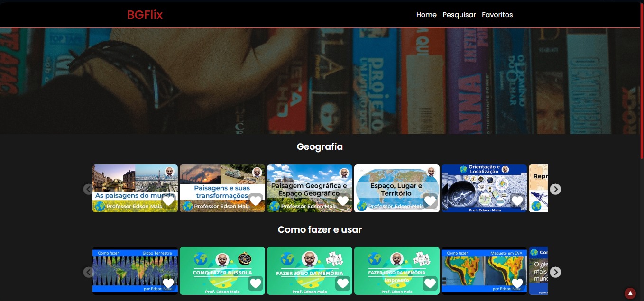Click heart icon on 'Espaço, Lugar e Território'
The image size is (644, 301).
pyautogui.click(x=430, y=201)
